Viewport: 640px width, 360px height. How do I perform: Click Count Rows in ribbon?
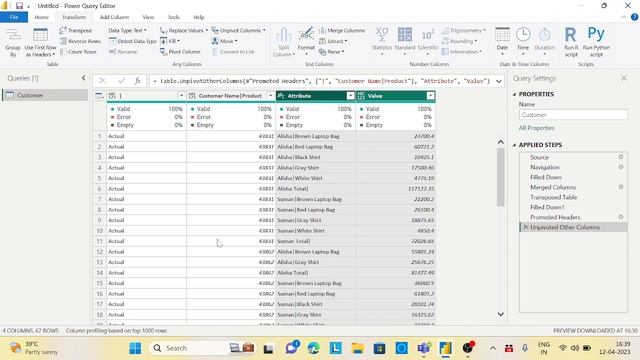point(78,52)
